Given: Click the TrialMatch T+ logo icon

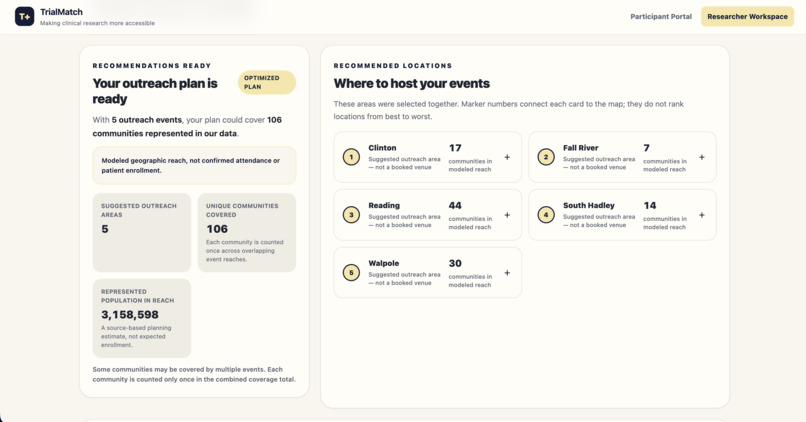Looking at the screenshot, I should [24, 16].
